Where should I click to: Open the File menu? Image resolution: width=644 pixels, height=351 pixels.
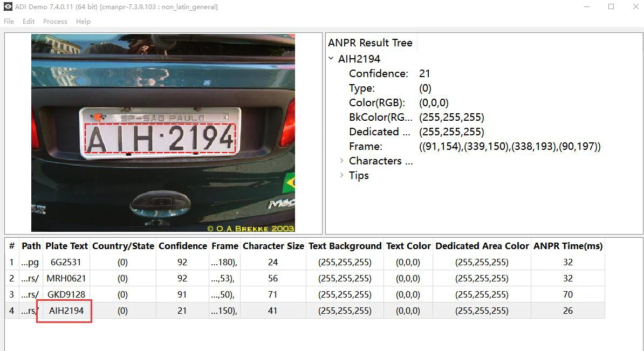9,22
